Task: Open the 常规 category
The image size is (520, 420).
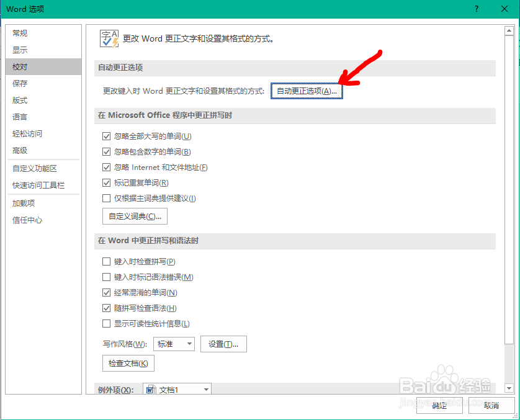Action: click(43, 33)
